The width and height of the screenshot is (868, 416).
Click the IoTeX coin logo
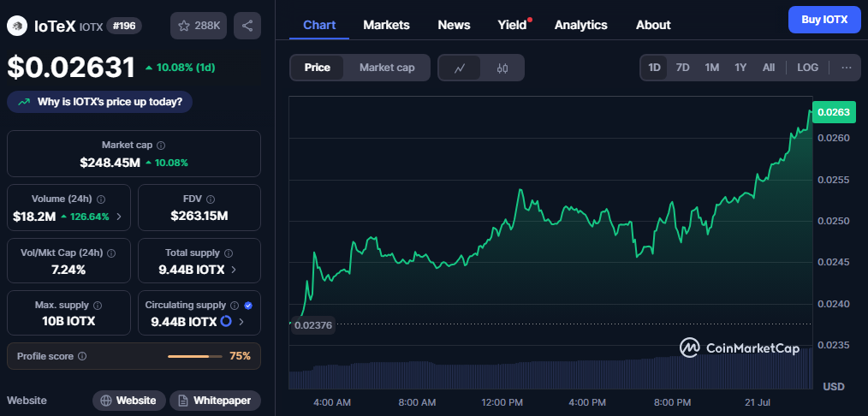tap(17, 26)
